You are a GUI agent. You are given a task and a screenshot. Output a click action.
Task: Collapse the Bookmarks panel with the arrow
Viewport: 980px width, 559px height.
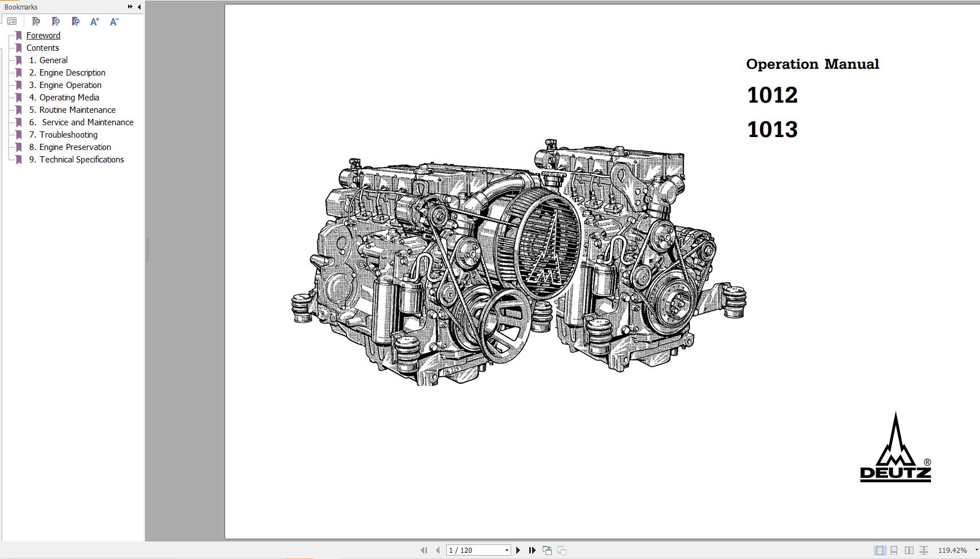139,7
